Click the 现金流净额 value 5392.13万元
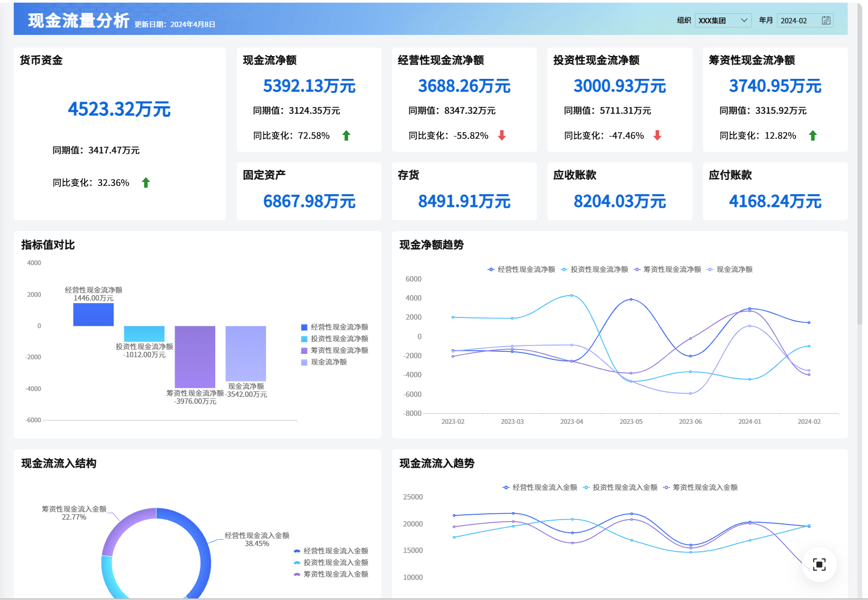The height and width of the screenshot is (600, 868). coord(309,86)
